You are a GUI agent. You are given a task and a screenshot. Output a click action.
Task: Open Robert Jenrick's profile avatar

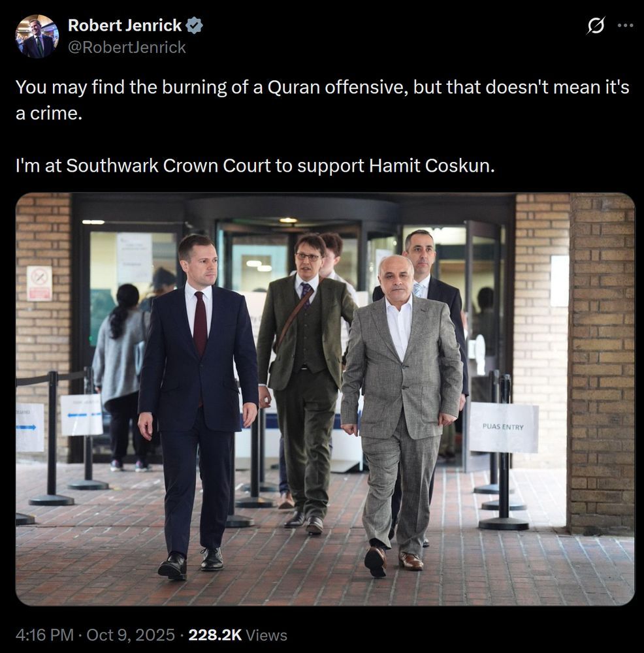tap(37, 36)
